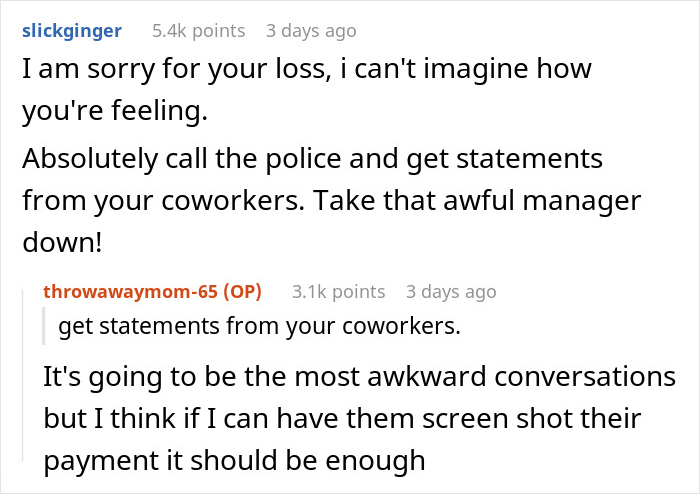Open permalink timestamp on slickginger's comment

310,31
